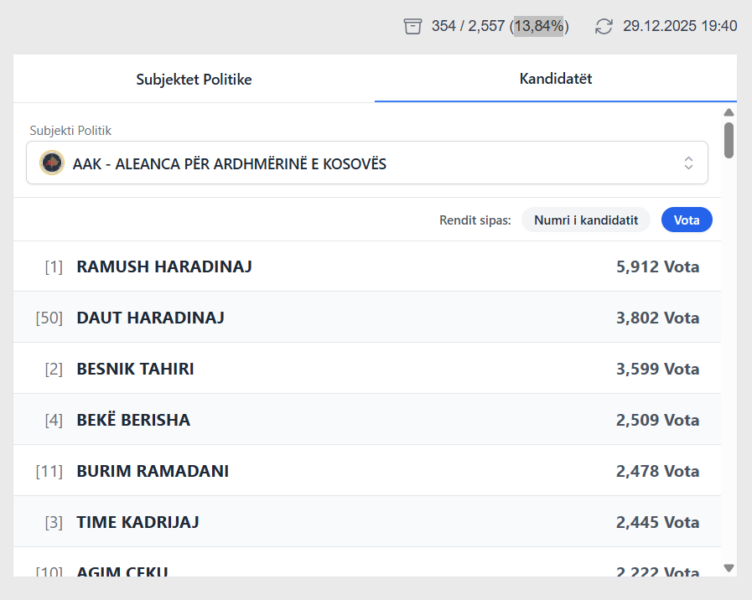
Task: Click the scrollbar up arrow
Action: tap(729, 112)
